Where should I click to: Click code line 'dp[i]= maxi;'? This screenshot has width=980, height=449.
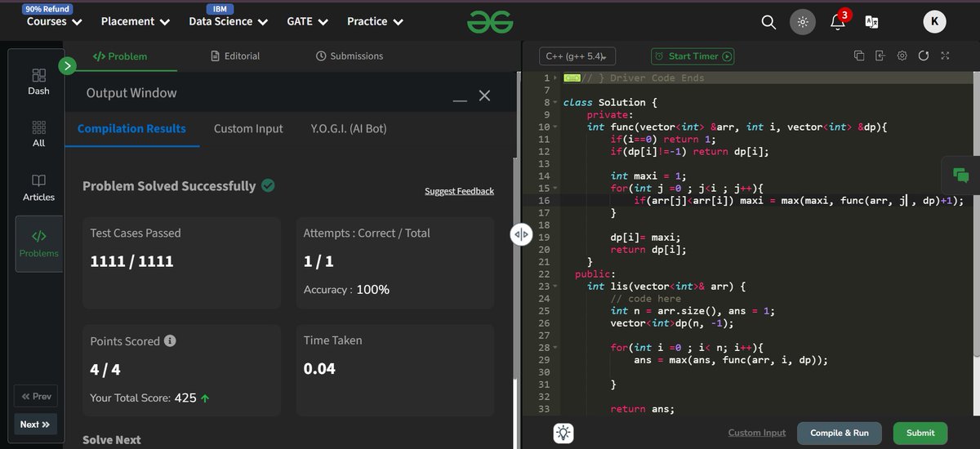click(645, 237)
